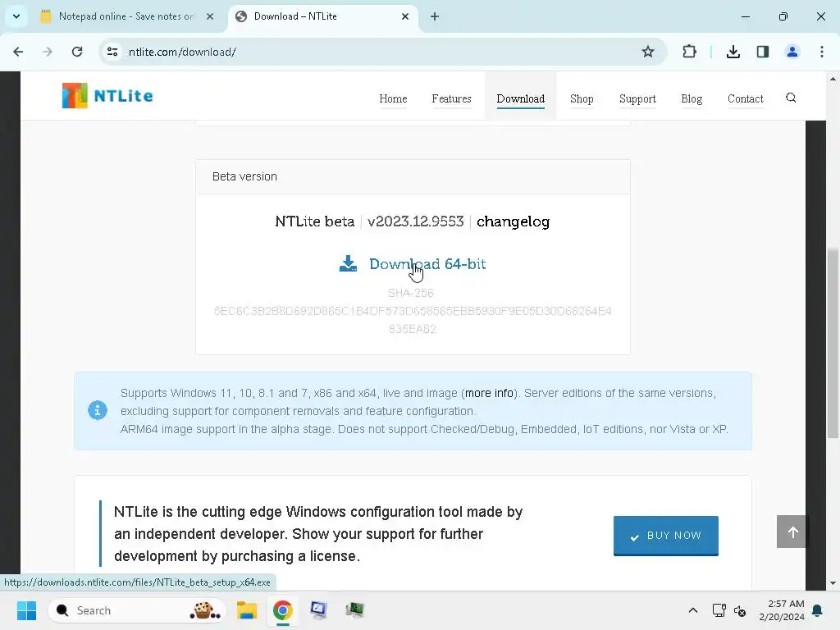
Task: Toggle the Chrome side panel icon
Action: (x=763, y=52)
